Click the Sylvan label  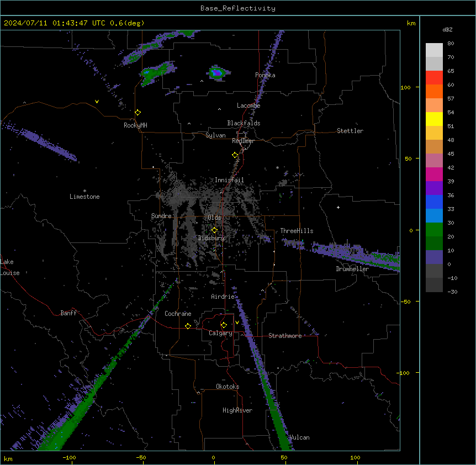[215, 135]
